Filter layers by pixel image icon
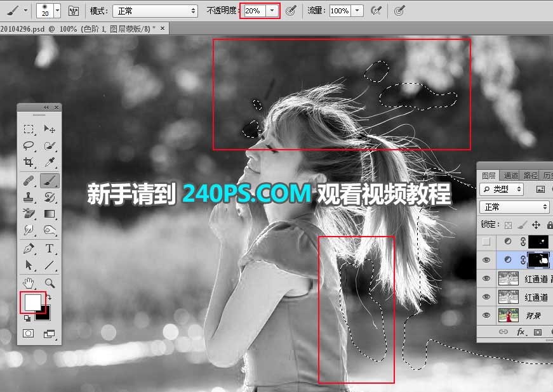 (540, 190)
